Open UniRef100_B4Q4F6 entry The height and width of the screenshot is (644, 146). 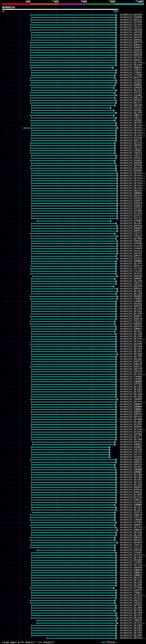click(x=131, y=487)
